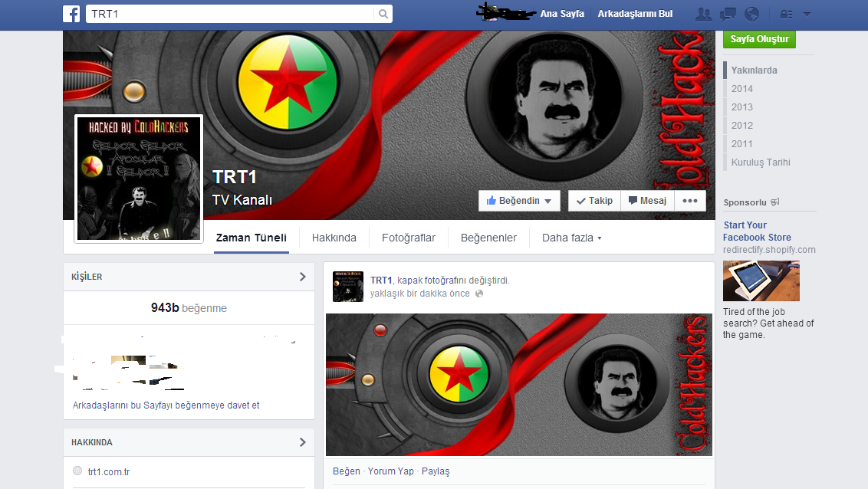Click the redirectify.shopify.com ad text
Viewport: 868px width, 489px height.
click(769, 249)
